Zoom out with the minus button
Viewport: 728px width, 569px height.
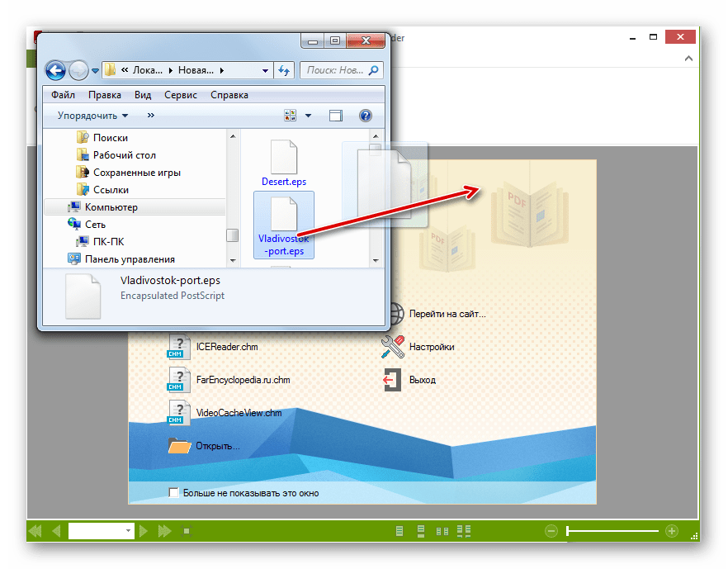[x=551, y=530]
